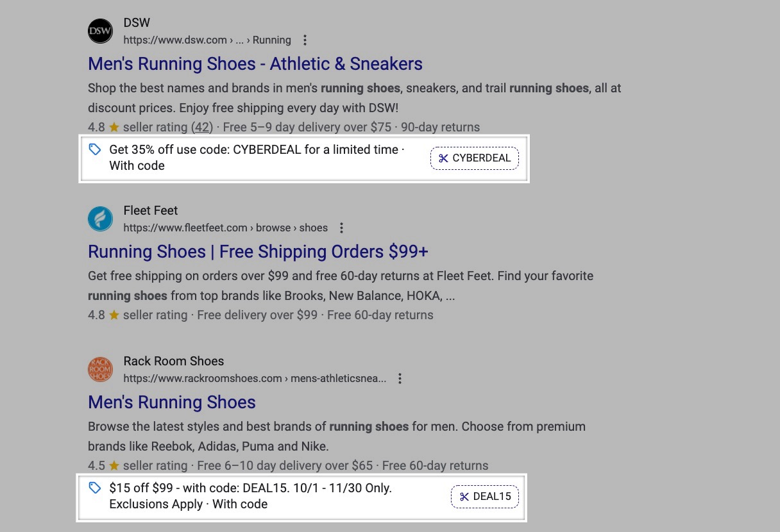Open "Men's Running Shoes - Athletic & Sneakers" link

point(255,64)
